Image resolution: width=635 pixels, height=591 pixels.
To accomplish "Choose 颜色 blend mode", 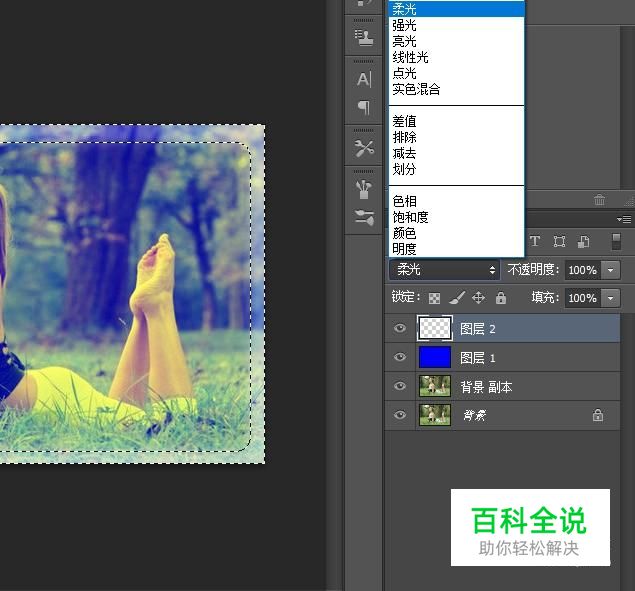I will point(456,233).
